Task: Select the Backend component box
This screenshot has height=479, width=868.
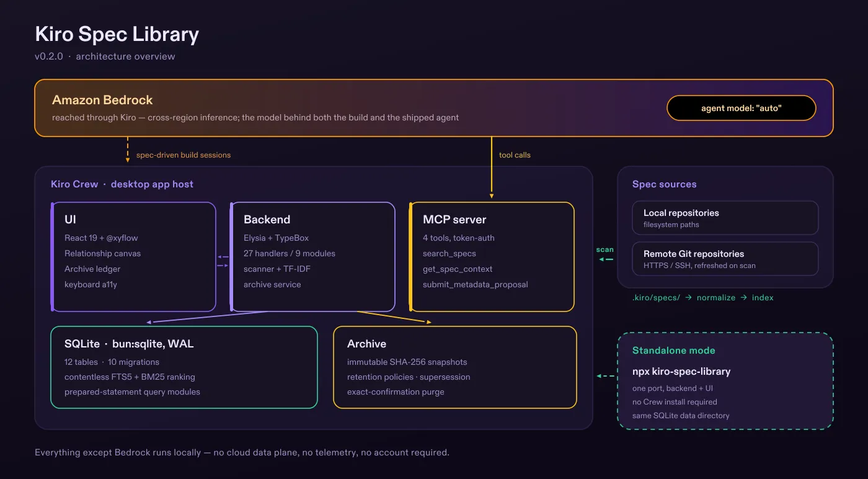Action: (312, 257)
